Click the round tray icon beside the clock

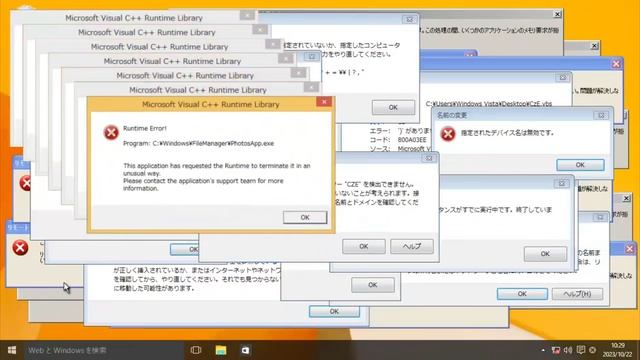pos(593,350)
